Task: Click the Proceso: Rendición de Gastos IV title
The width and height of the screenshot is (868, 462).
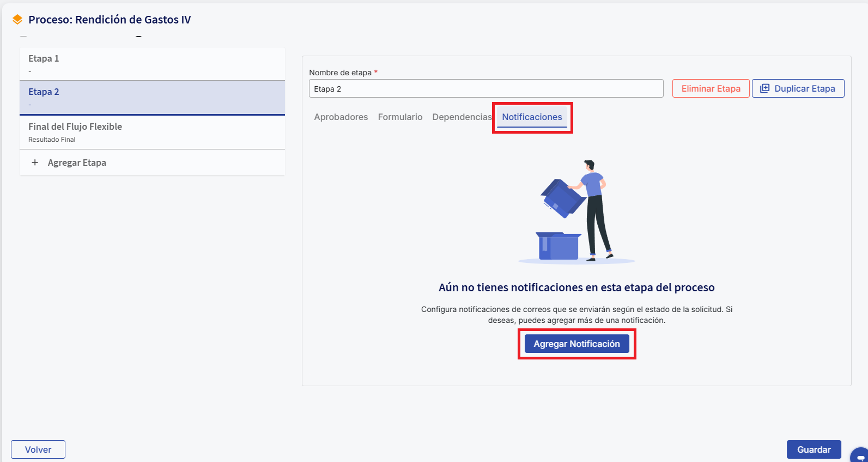Action: click(x=110, y=20)
